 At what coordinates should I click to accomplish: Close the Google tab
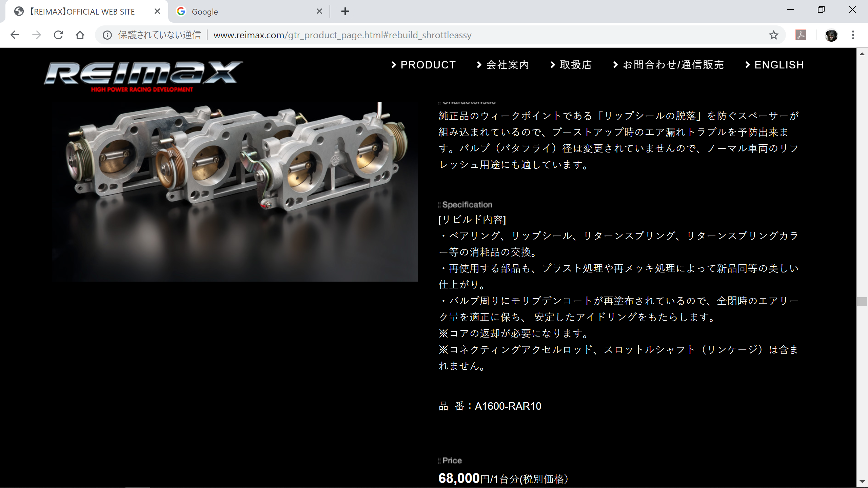tap(319, 12)
